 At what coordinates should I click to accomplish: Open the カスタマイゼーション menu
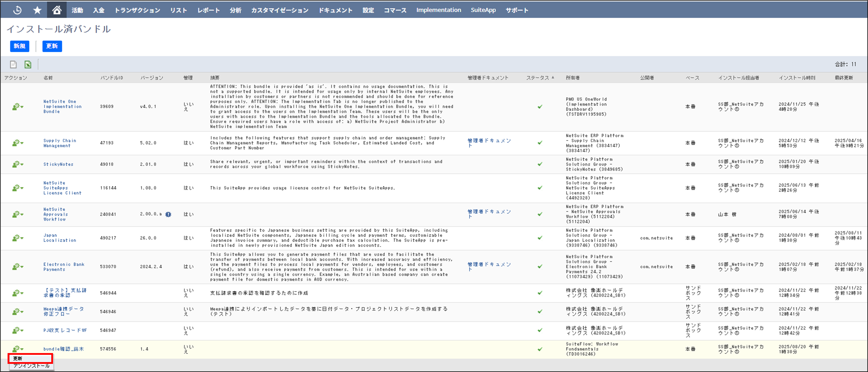tap(279, 10)
